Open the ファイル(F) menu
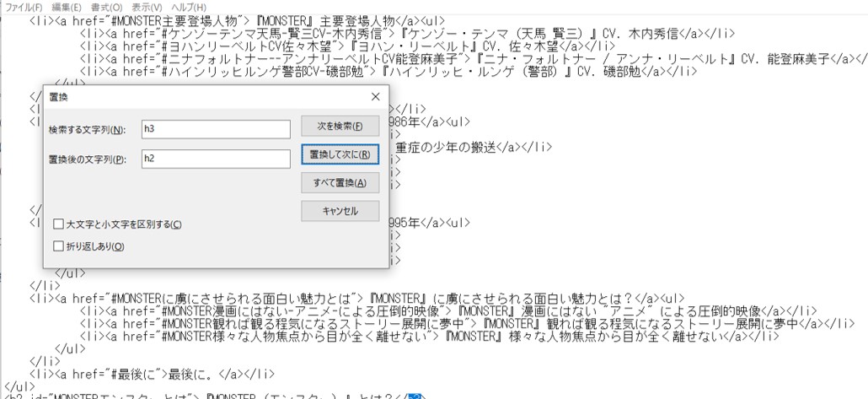Screen dimensions: 868x399 [24, 8]
